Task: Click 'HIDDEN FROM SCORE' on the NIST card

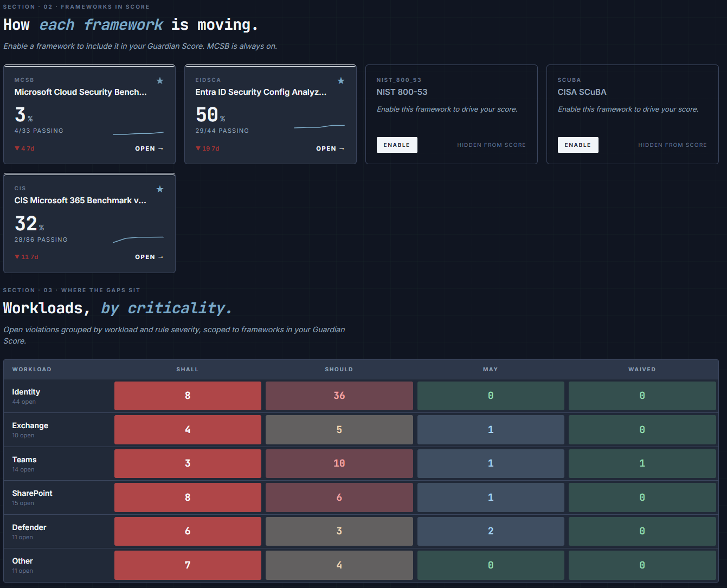Action: tap(492, 145)
